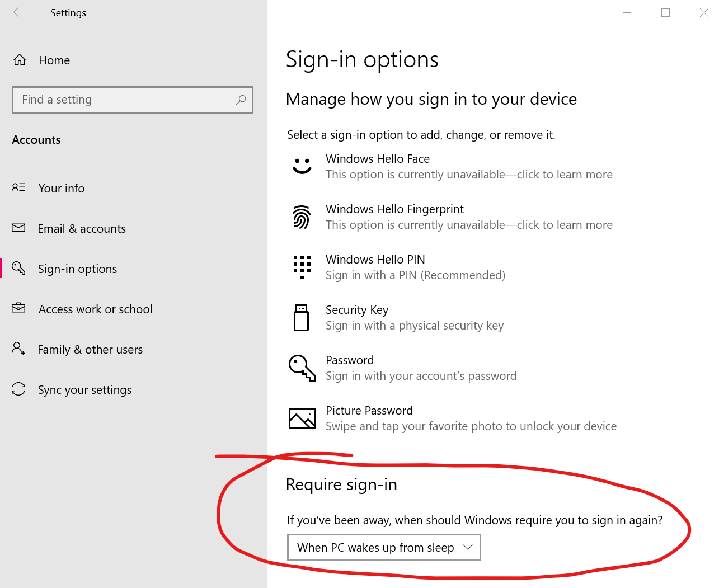This screenshot has height=588, width=719.
Task: Click the Access work or school briefcase icon
Action: pyautogui.click(x=18, y=308)
